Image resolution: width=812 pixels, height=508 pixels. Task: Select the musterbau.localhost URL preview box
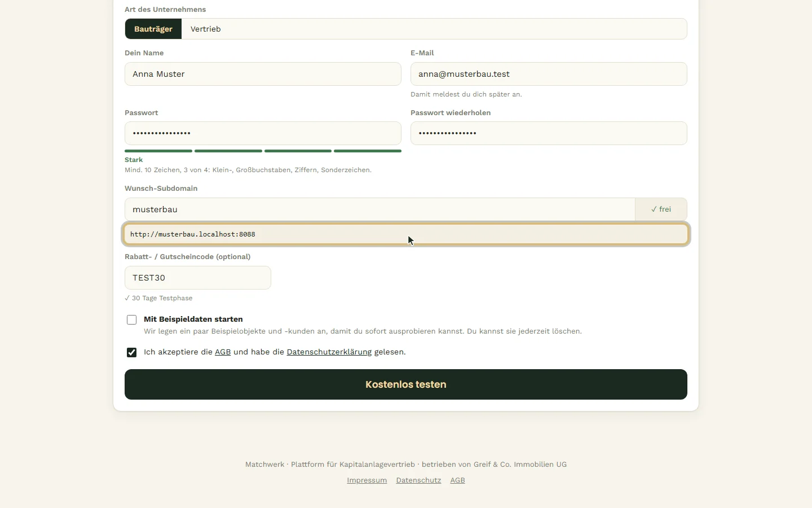(x=406, y=234)
